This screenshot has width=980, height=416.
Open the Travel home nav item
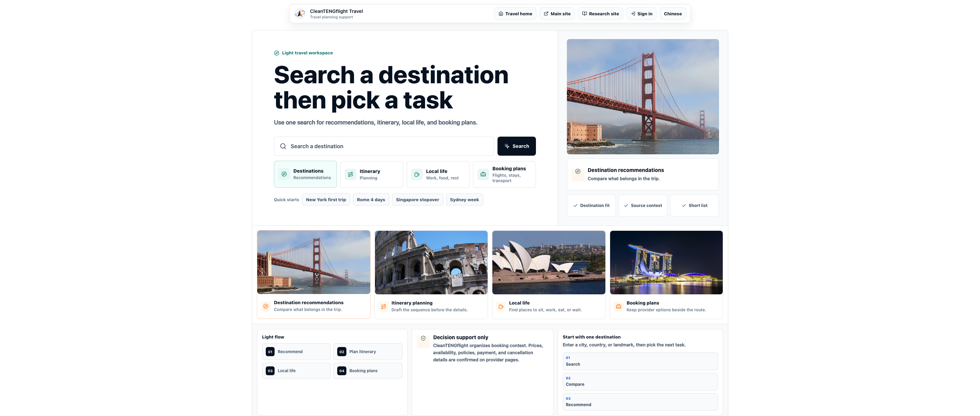pyautogui.click(x=515, y=14)
